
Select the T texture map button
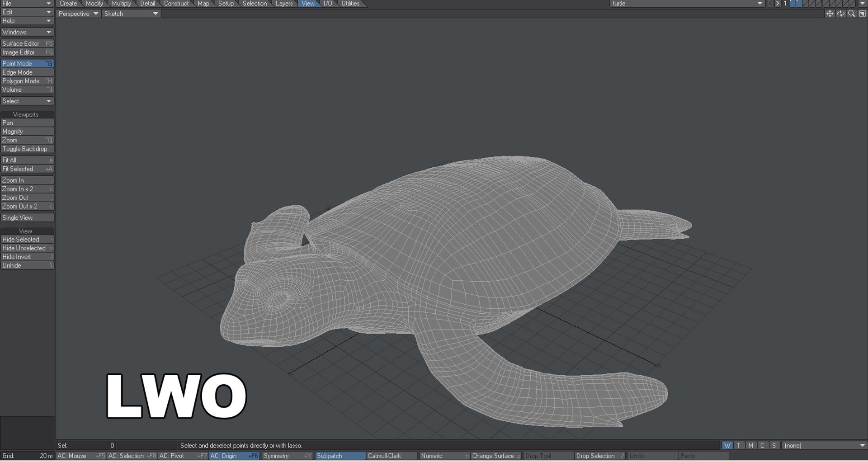pyautogui.click(x=739, y=445)
